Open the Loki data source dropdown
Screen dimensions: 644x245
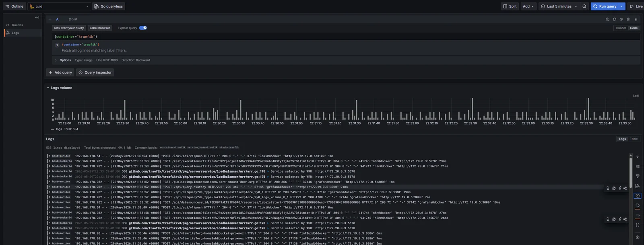click(x=59, y=6)
